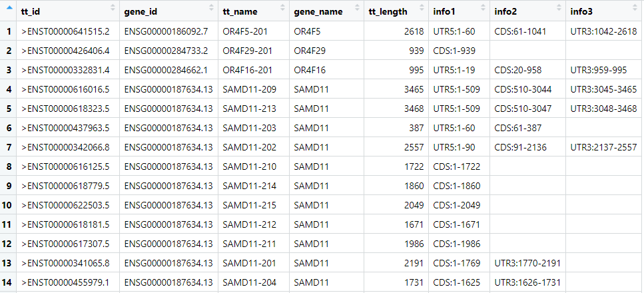Click cell >ENST00000641515.2
The image size is (644, 293).
pos(66,32)
